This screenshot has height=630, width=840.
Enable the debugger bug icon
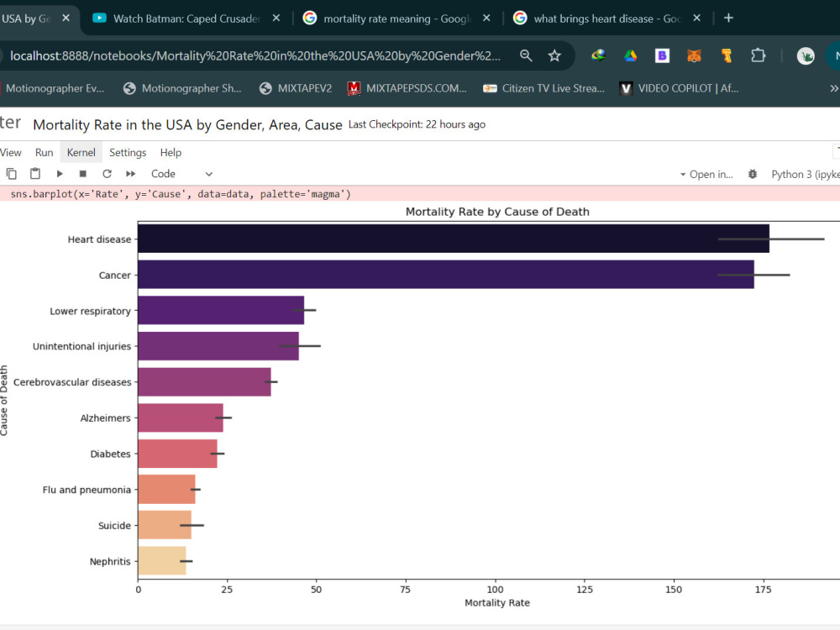coord(752,174)
